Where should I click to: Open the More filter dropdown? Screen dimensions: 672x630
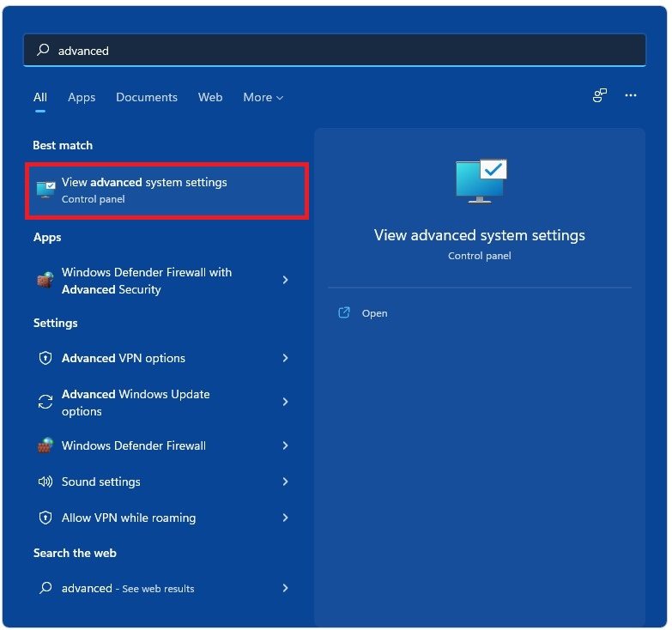tap(263, 97)
